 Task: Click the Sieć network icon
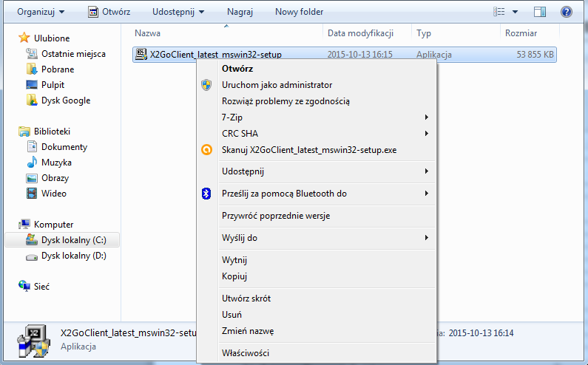24,286
